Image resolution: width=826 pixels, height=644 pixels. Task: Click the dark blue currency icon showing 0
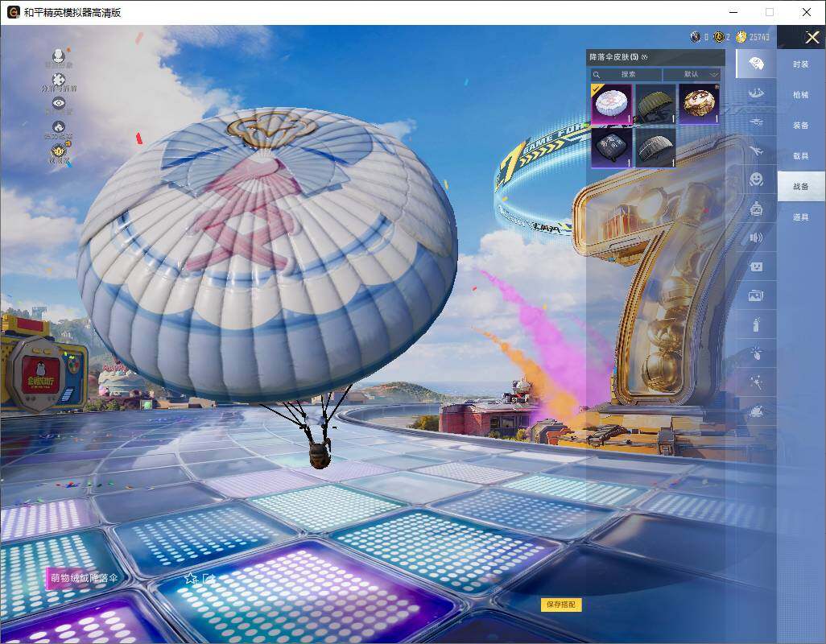pyautogui.click(x=696, y=37)
